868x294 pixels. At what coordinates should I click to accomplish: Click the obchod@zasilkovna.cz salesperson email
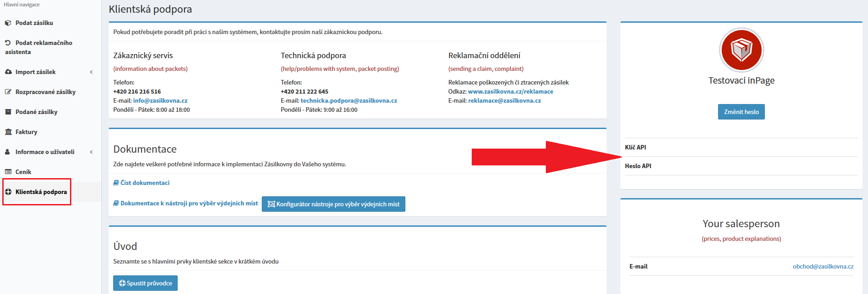pos(823,266)
